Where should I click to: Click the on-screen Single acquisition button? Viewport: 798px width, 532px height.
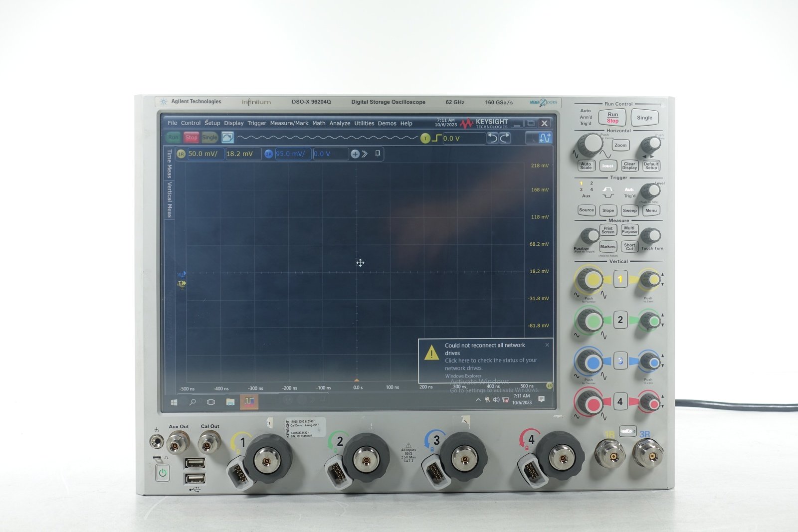click(x=209, y=138)
